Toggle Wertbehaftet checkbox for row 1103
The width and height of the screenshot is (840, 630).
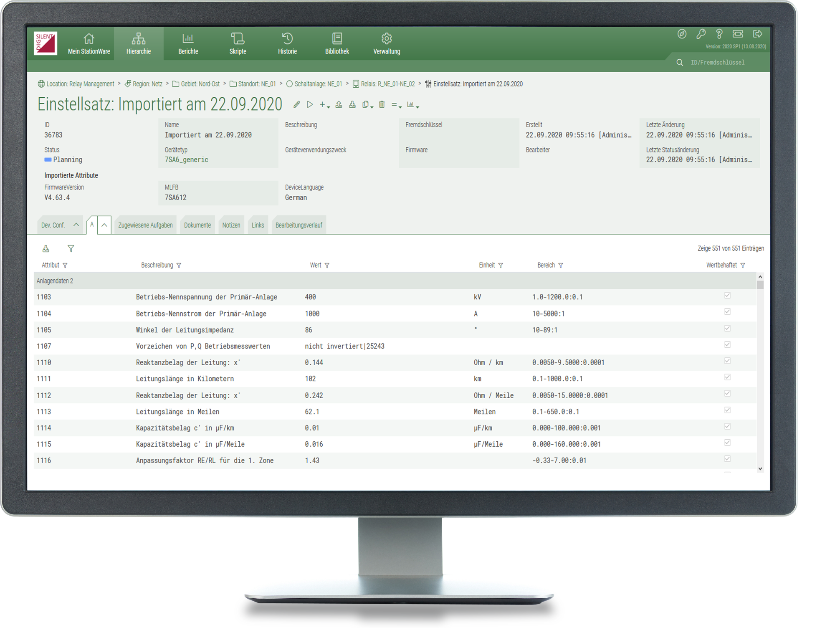(727, 296)
